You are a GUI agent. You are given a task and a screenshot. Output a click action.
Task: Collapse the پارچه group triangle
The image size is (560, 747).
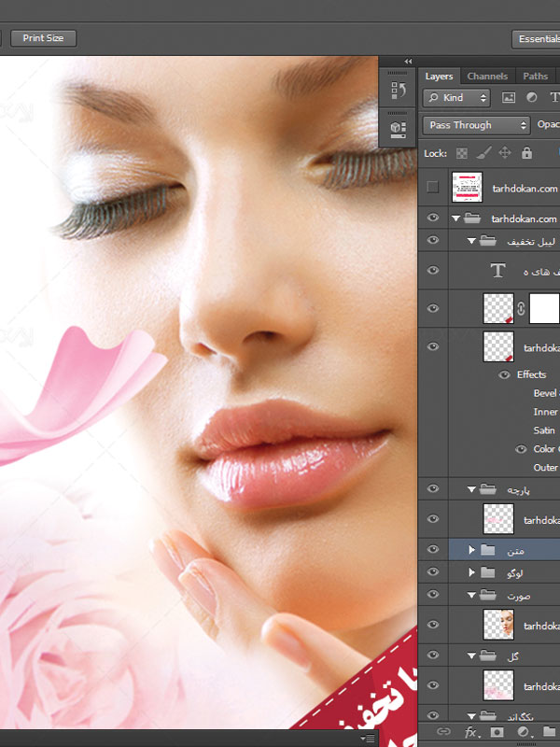point(471,489)
